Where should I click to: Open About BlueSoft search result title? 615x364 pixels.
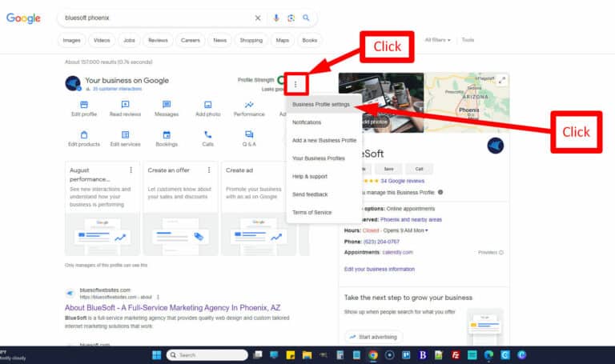coord(173,307)
